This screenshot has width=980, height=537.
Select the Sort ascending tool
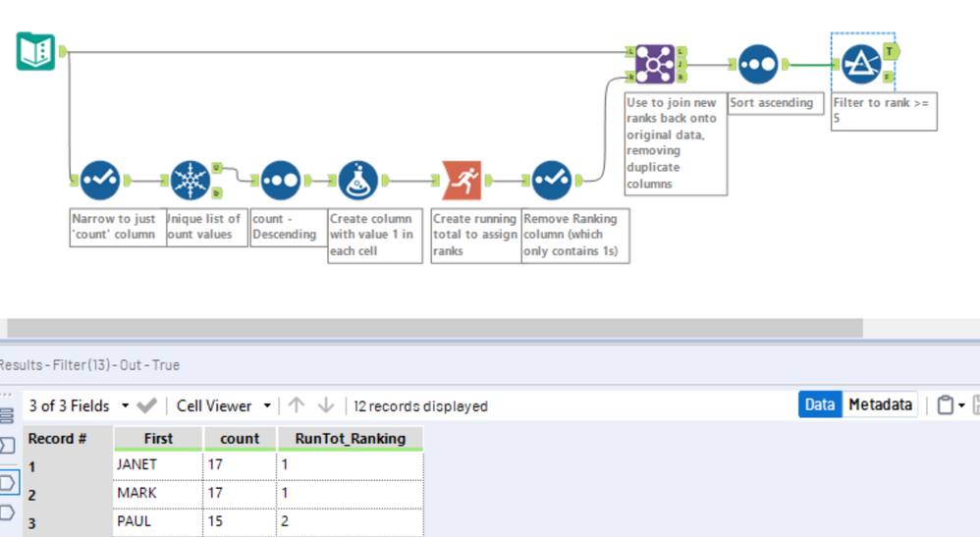758,64
